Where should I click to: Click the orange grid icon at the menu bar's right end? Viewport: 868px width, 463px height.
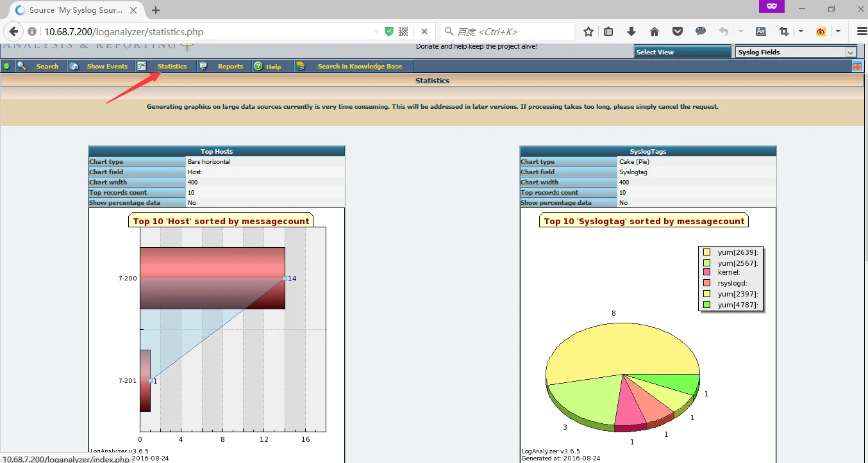point(857,66)
